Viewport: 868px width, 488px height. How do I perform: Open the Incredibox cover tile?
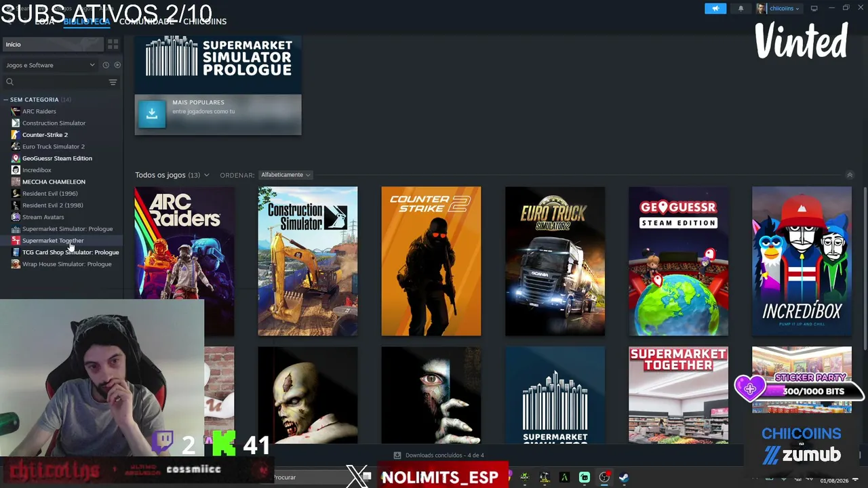pyautogui.click(x=802, y=261)
